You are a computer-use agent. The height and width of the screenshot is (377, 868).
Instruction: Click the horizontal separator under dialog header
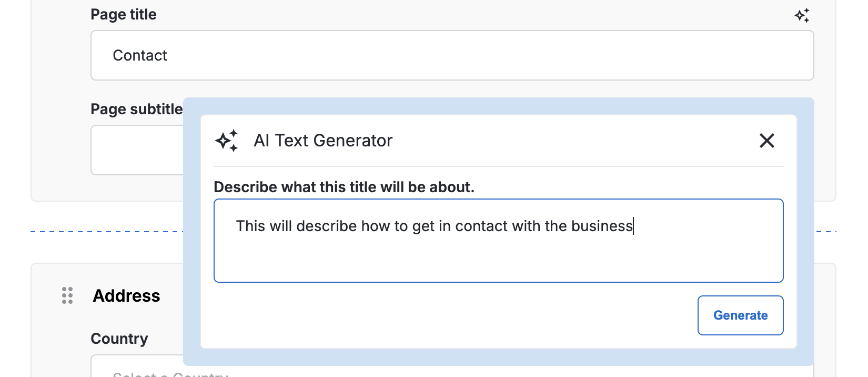(x=498, y=166)
